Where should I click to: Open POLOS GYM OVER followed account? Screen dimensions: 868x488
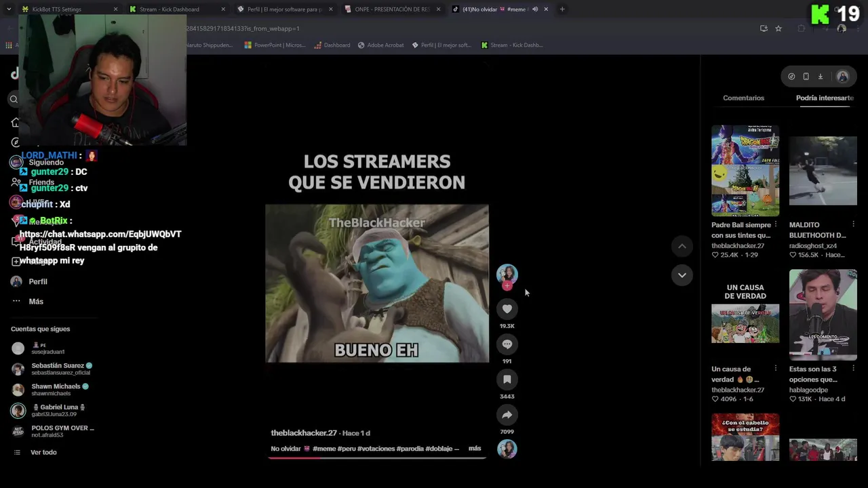coord(53,431)
